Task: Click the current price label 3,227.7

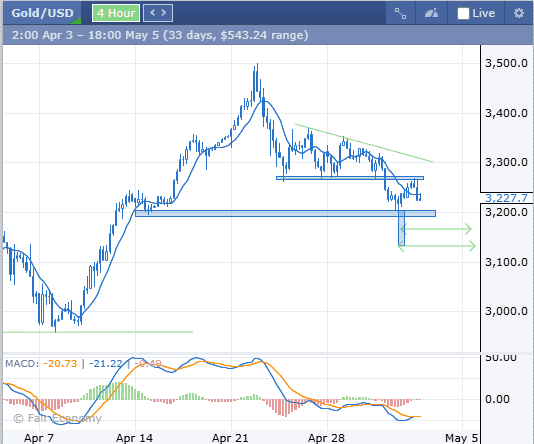Action: [506, 198]
